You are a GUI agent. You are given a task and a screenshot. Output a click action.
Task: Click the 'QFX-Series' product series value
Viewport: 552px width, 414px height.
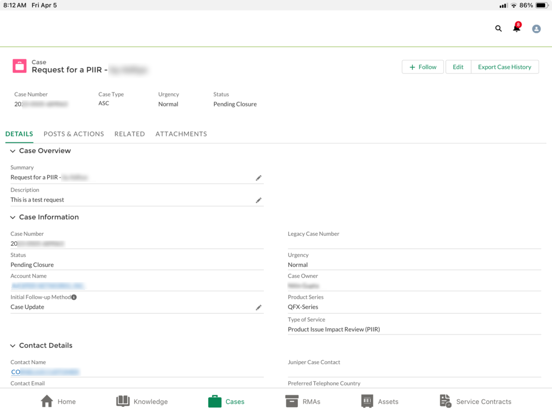tap(303, 307)
